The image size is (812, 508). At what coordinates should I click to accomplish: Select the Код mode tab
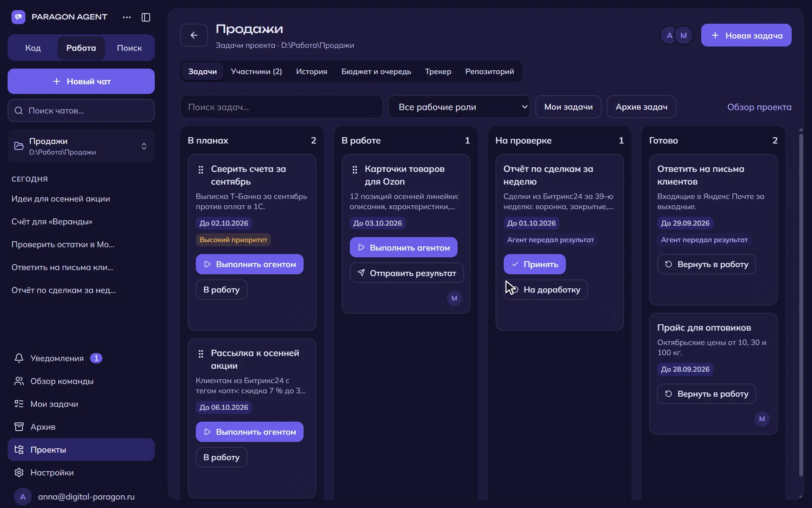(x=33, y=48)
